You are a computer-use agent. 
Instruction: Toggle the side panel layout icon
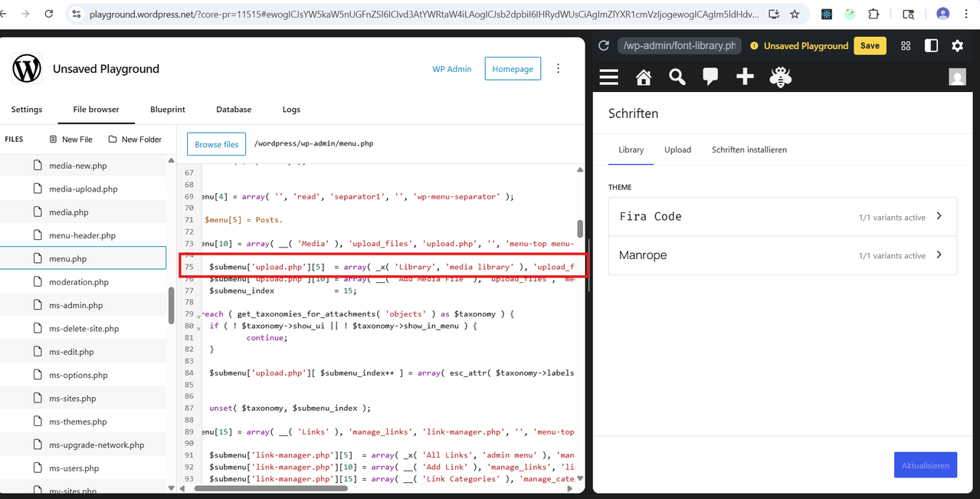931,46
